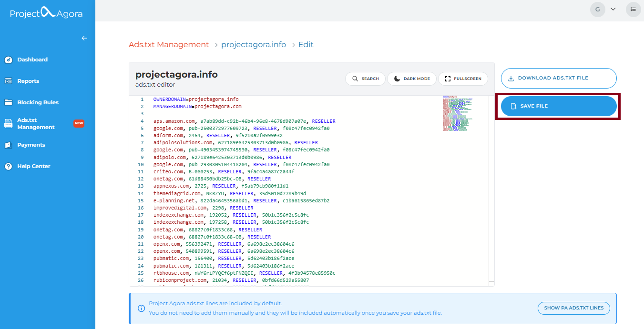Click the info icon in the blue notice
This screenshot has height=329, width=644.
tap(141, 308)
